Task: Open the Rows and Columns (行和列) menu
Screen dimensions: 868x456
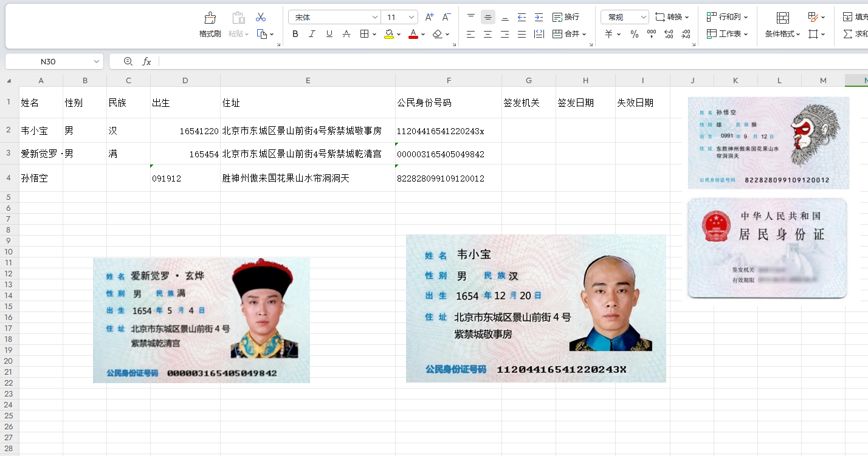Action: click(x=728, y=17)
